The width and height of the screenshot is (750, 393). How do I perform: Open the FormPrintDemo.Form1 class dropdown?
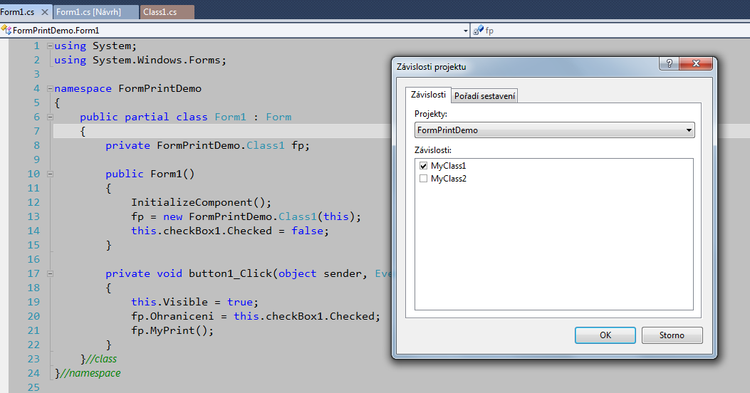pyautogui.click(x=465, y=31)
